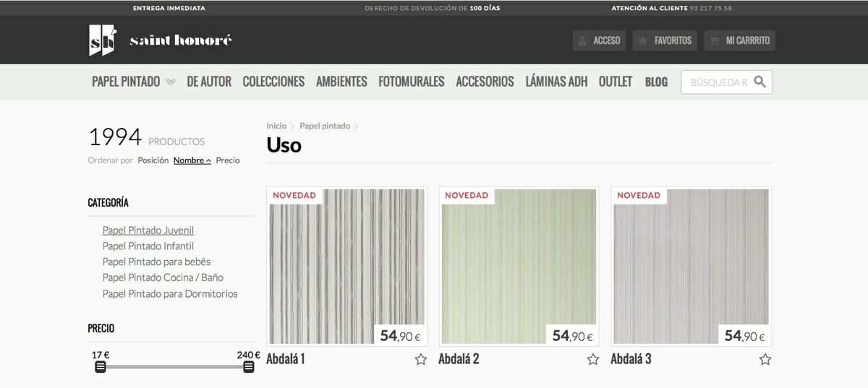The height and width of the screenshot is (388, 868).
Task: Click the minimum price slider handle
Action: [101, 367]
